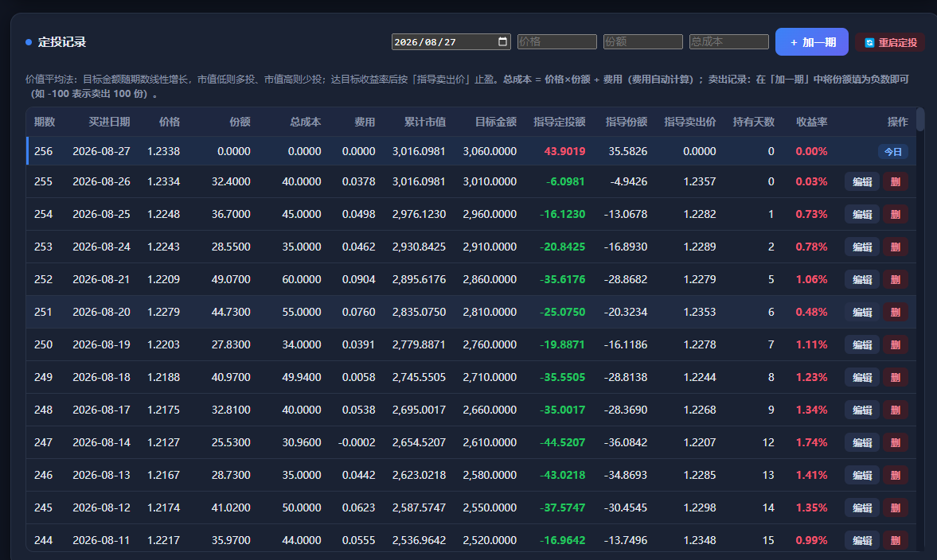Screen dimensions: 937x560
Task: Delete the record for period 246
Action: 895,475
